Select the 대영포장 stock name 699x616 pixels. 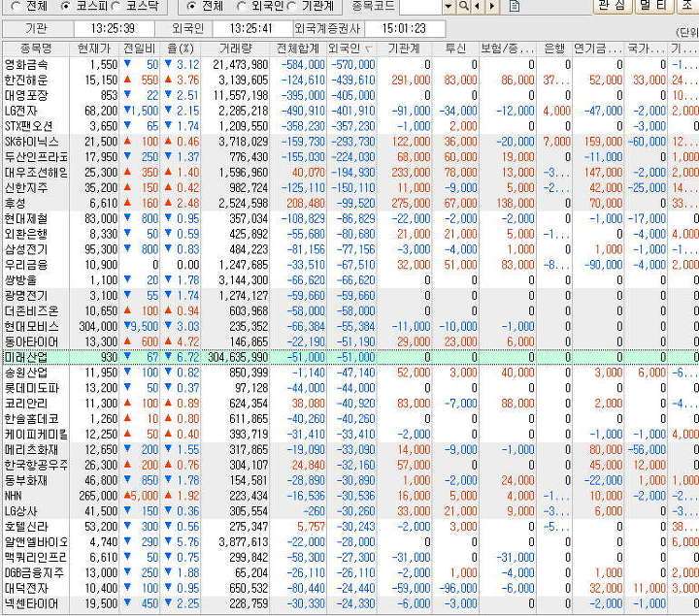26,96
